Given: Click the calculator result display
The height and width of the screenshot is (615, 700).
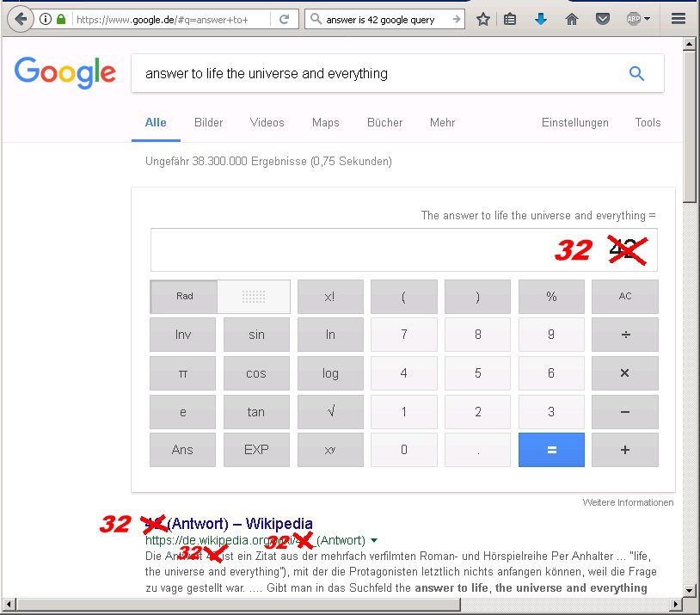Looking at the screenshot, I should [403, 249].
